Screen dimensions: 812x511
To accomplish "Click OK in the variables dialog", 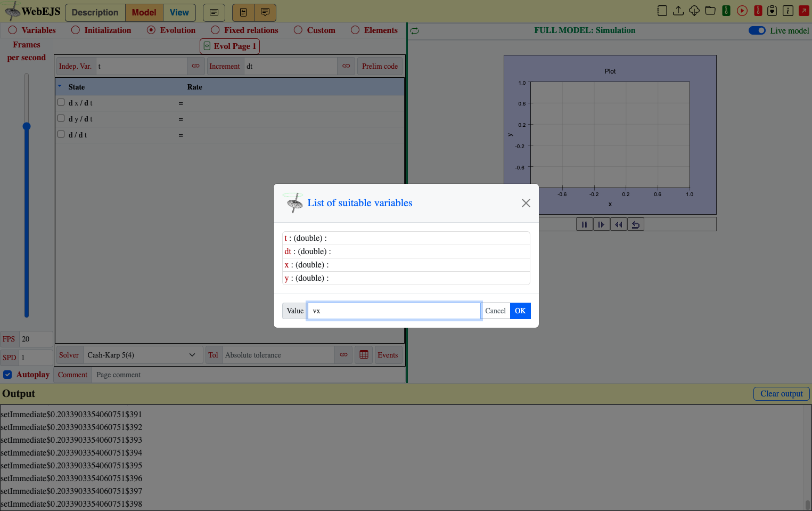I will coord(520,311).
